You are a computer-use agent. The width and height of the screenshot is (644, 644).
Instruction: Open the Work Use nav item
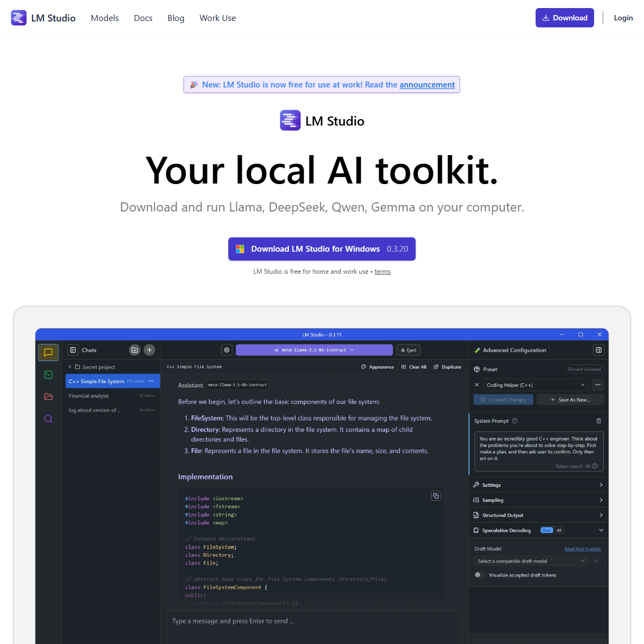pyautogui.click(x=218, y=18)
